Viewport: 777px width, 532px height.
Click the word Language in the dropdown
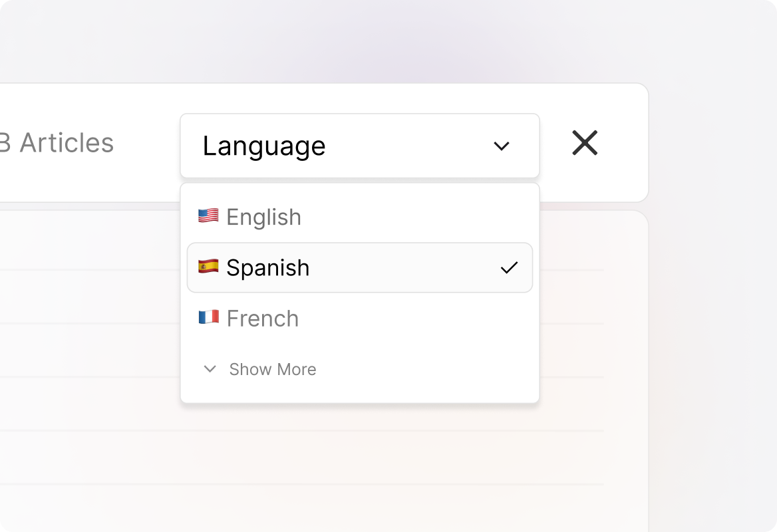[x=264, y=146]
